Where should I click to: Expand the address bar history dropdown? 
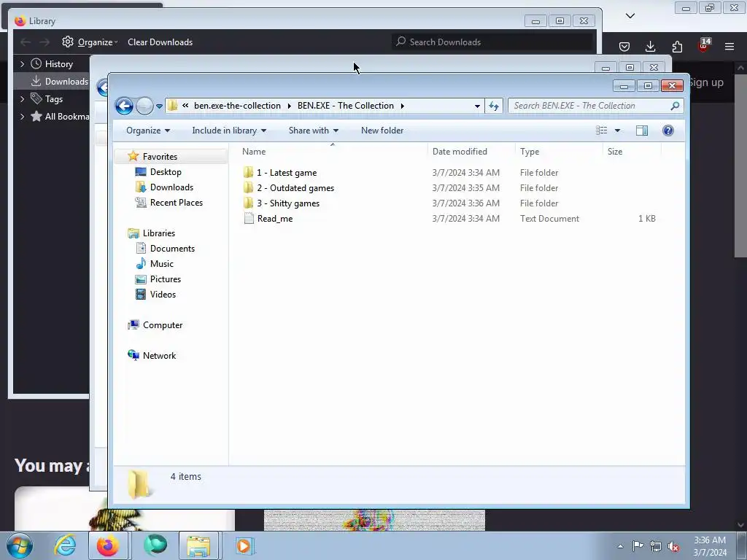pyautogui.click(x=477, y=106)
